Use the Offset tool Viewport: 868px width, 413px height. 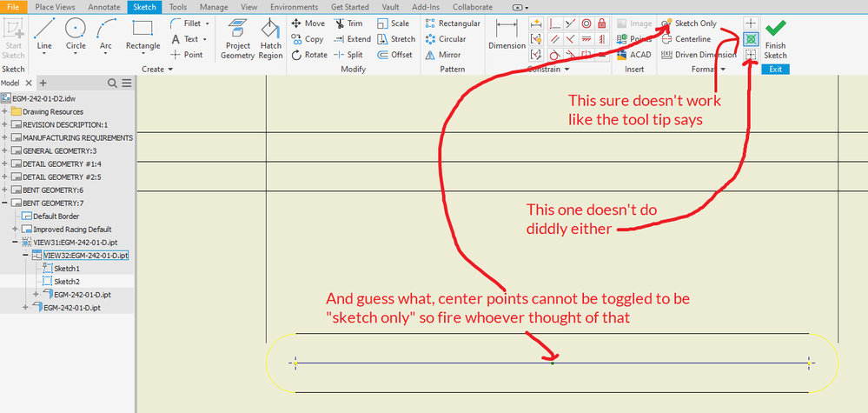tap(394, 54)
